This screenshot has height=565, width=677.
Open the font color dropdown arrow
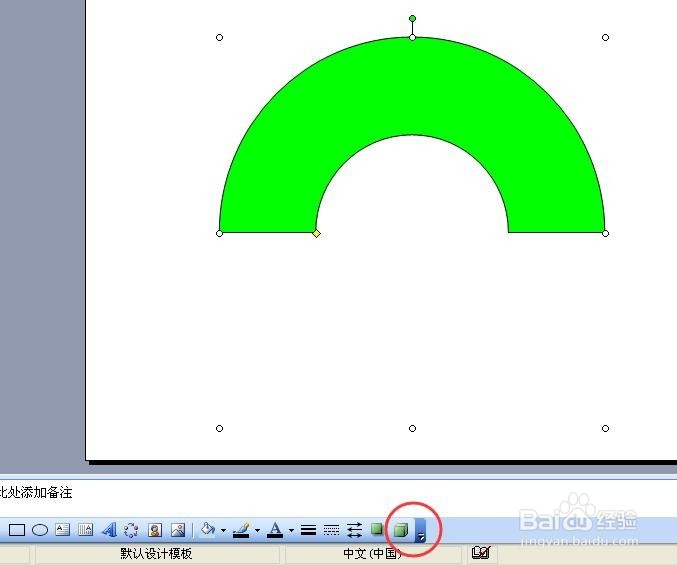point(291,530)
